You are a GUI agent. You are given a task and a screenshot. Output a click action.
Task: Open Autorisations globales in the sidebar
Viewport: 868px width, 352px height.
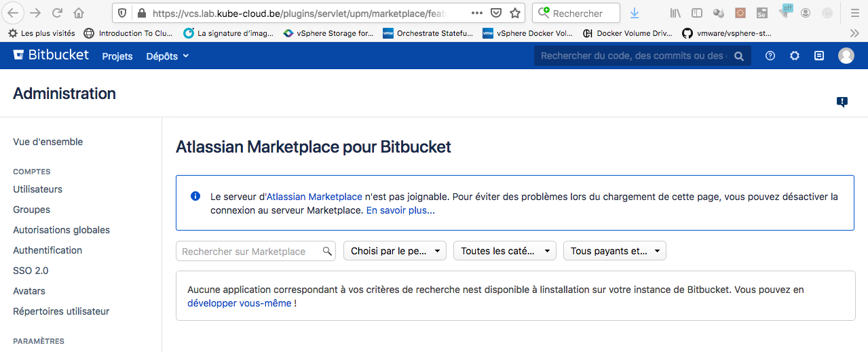click(62, 230)
